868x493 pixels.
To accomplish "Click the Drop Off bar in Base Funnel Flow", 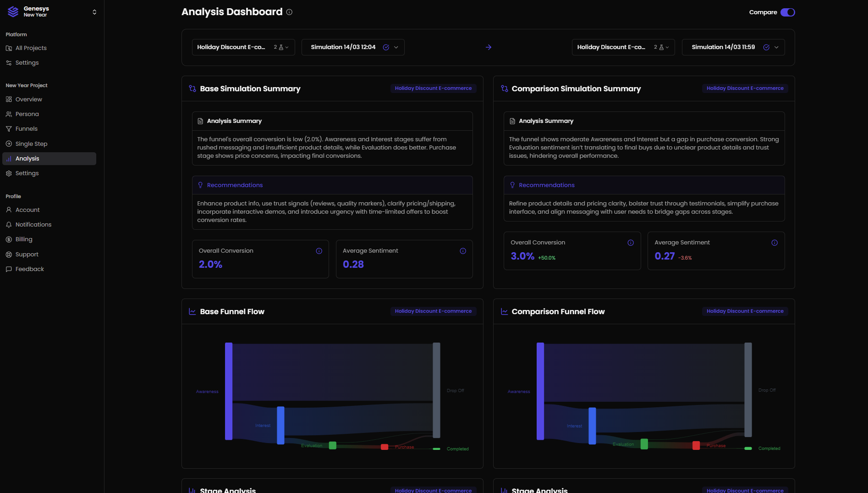I will pos(436,390).
